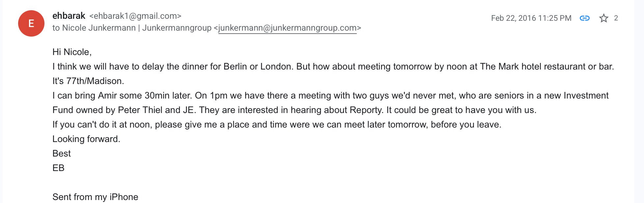Image resolution: width=644 pixels, height=203 pixels.
Task: Click the "EB" signature initials
Action: coord(58,168)
